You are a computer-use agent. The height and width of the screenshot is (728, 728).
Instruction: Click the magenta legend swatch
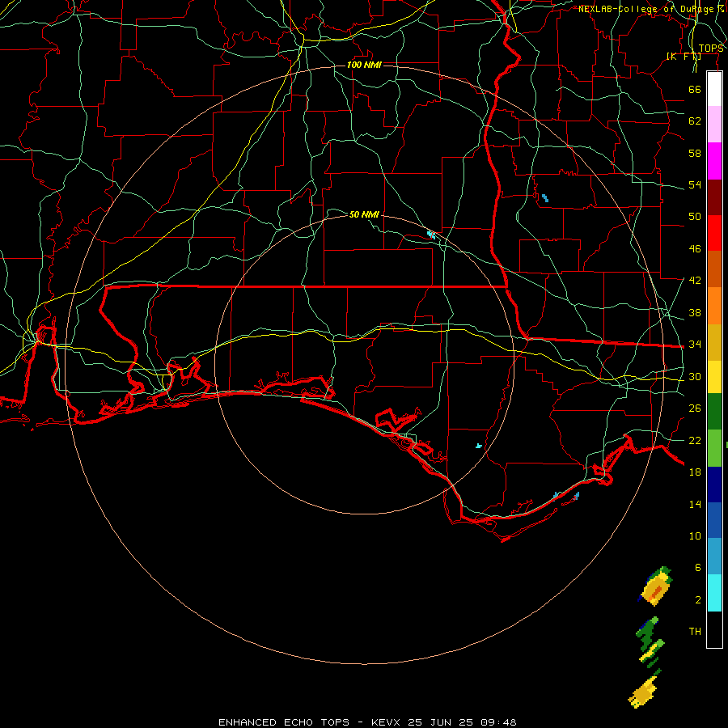[714, 161]
